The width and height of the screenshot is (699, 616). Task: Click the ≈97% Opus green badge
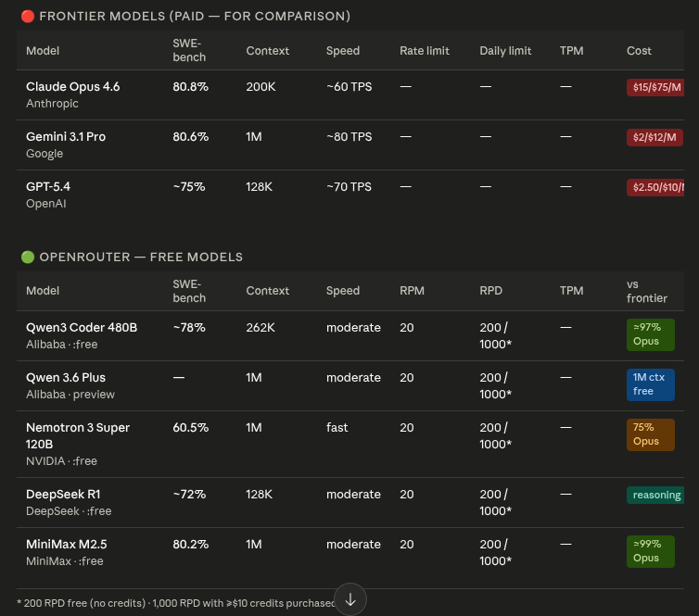[651, 334]
